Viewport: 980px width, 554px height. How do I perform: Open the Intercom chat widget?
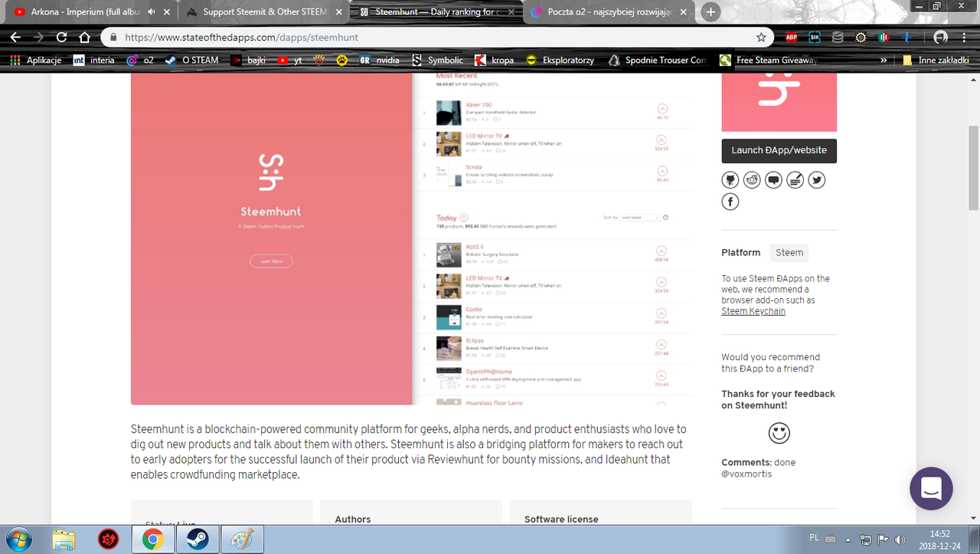tap(931, 488)
